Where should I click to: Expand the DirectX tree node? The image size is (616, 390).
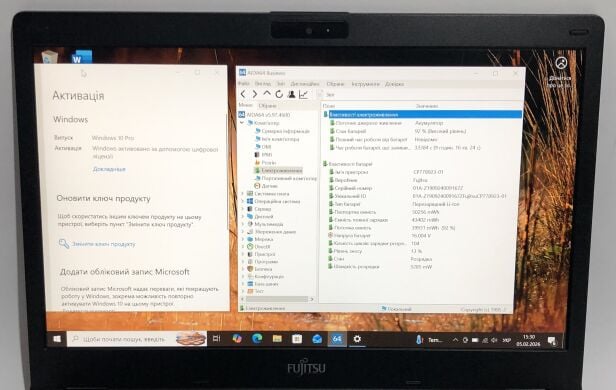pyautogui.click(x=242, y=247)
